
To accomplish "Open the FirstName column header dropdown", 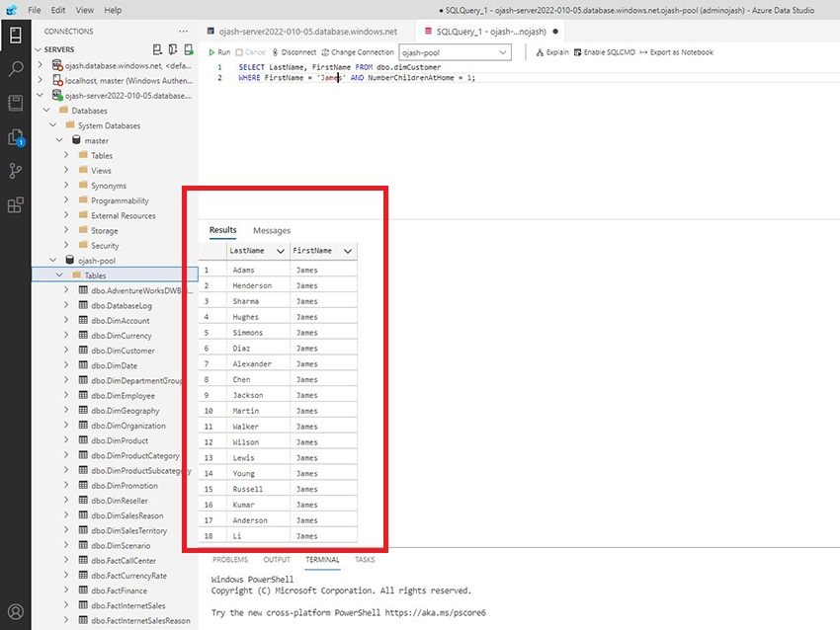I will click(348, 251).
